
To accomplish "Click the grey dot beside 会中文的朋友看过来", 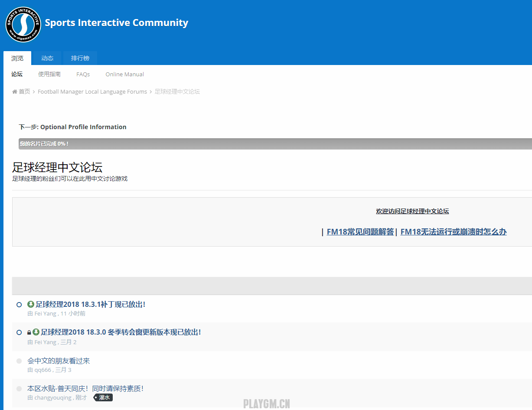I will [19, 361].
